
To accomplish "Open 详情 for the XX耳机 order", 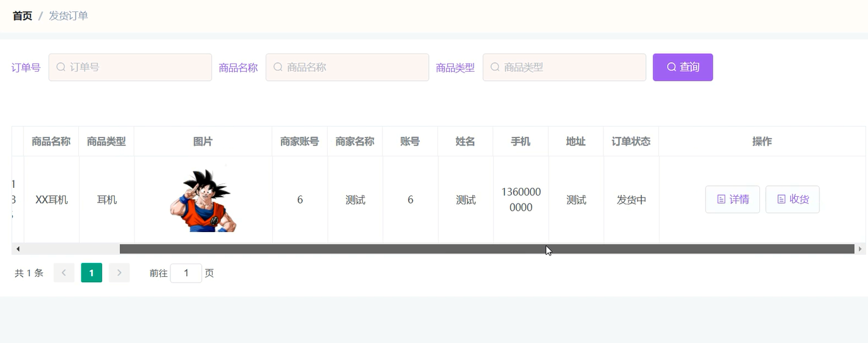I will tap(732, 199).
